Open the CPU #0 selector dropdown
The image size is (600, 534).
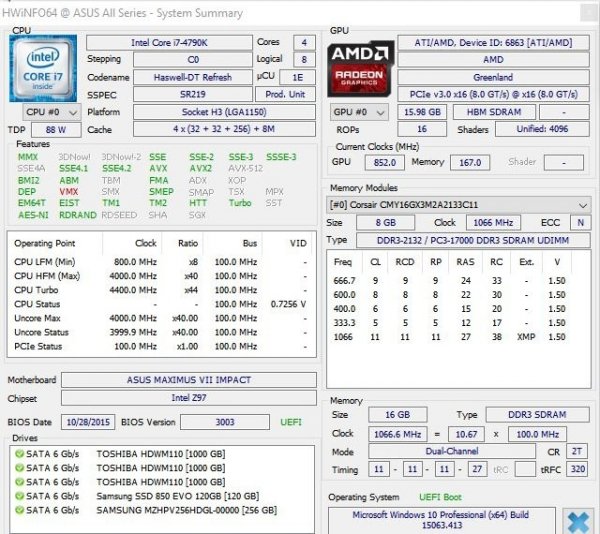click(46, 113)
